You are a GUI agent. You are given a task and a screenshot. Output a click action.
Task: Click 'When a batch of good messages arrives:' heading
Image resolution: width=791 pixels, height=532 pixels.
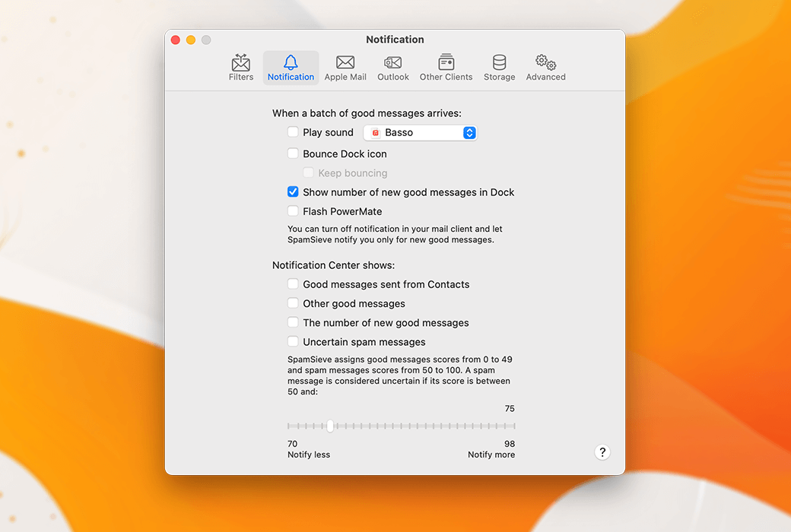[367, 113]
